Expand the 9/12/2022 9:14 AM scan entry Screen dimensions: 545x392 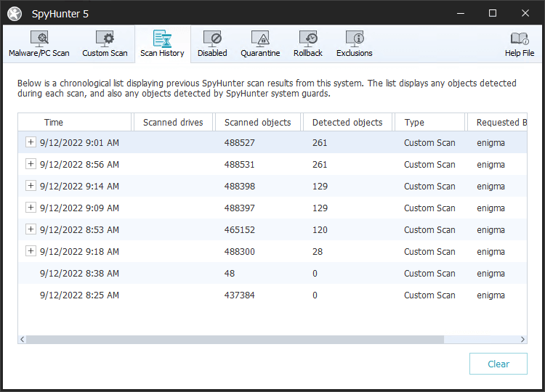pyautogui.click(x=31, y=187)
